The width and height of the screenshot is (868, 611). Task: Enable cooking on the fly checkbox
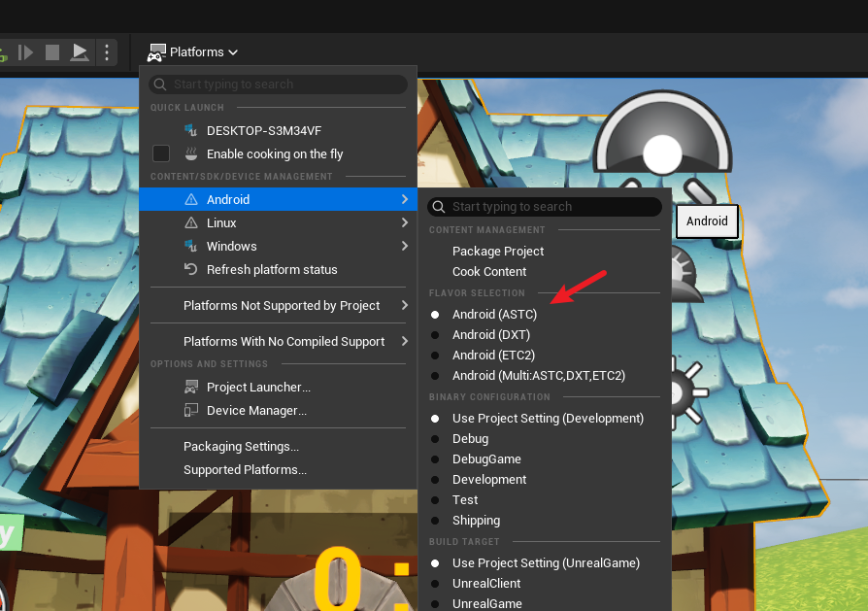161,153
